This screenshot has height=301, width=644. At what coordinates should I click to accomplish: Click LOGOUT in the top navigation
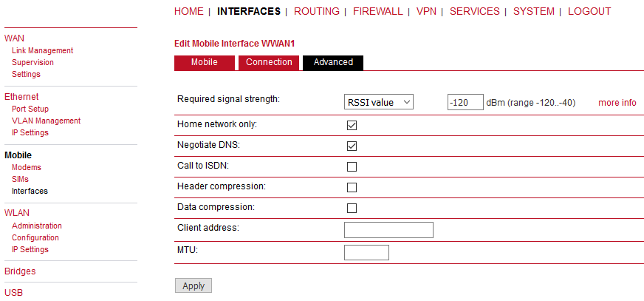tap(589, 12)
